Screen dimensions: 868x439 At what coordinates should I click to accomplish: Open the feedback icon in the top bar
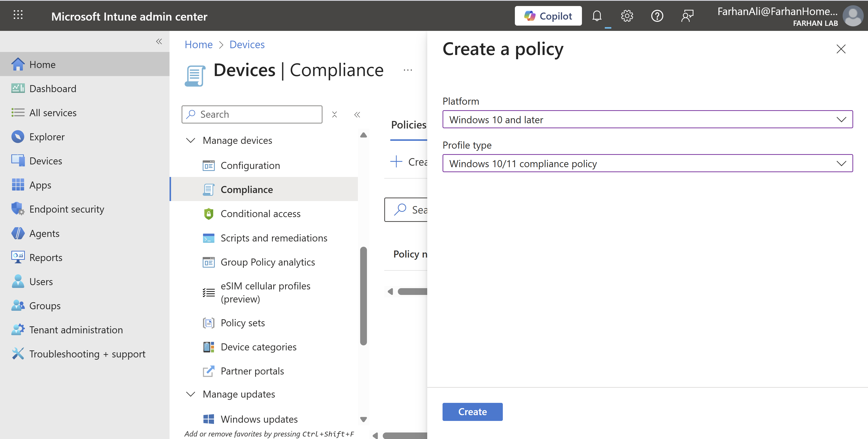tap(687, 16)
